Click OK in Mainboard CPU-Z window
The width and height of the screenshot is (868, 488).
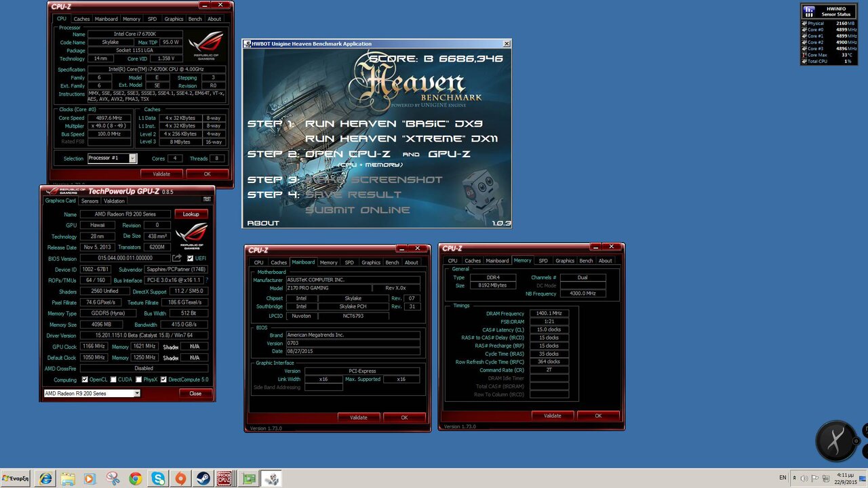coord(404,418)
